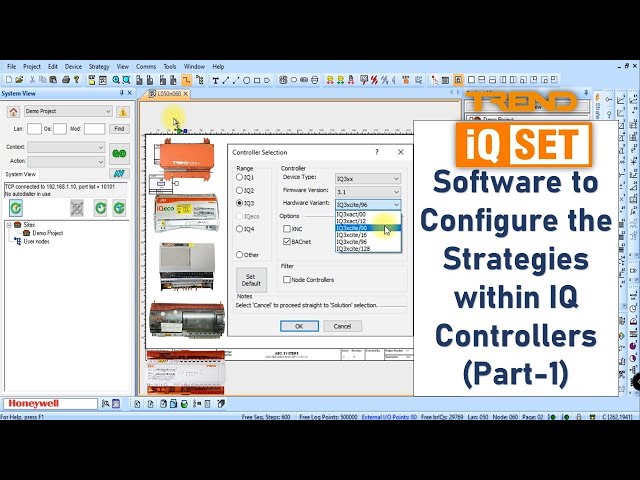640x480 pixels.
Task: Click the Set Default button
Action: point(251,280)
